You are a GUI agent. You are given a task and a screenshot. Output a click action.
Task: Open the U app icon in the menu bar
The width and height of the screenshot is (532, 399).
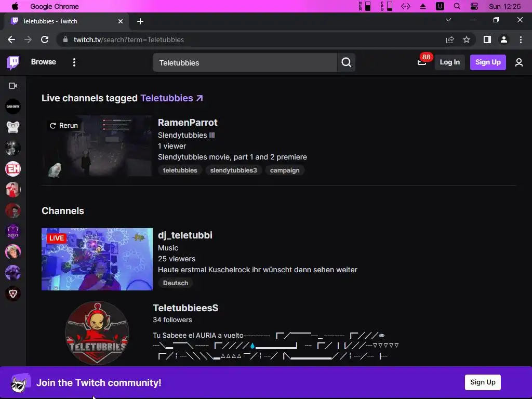pyautogui.click(x=440, y=6)
